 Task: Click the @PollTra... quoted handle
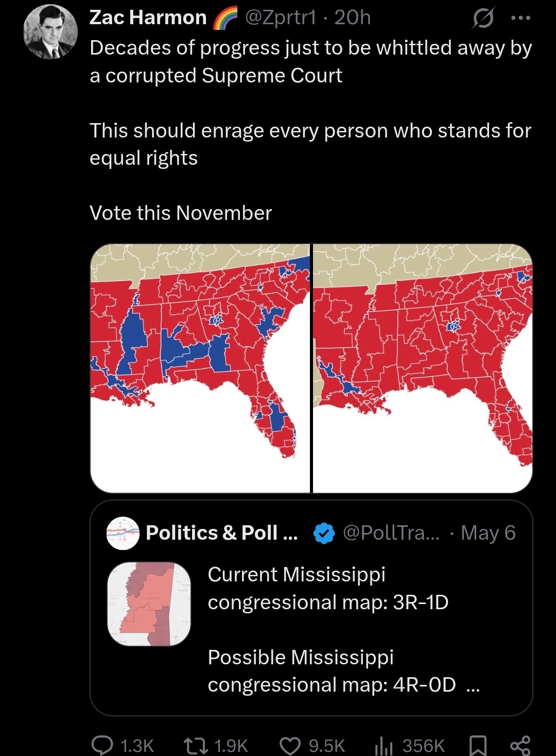(x=391, y=533)
